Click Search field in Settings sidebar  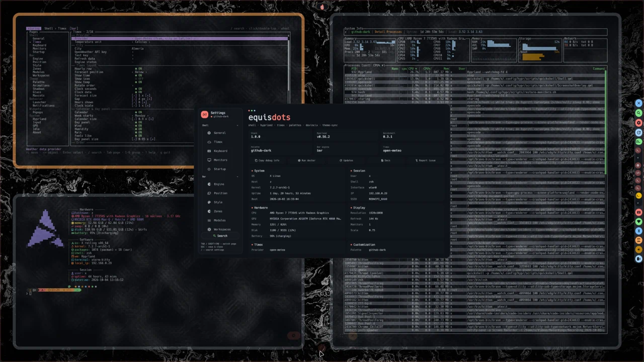[220, 236]
